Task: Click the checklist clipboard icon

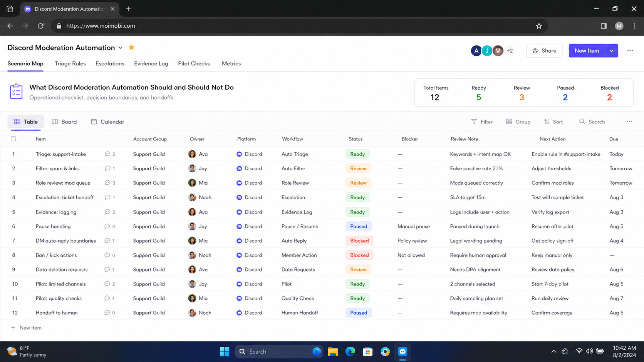Action: [16, 92]
